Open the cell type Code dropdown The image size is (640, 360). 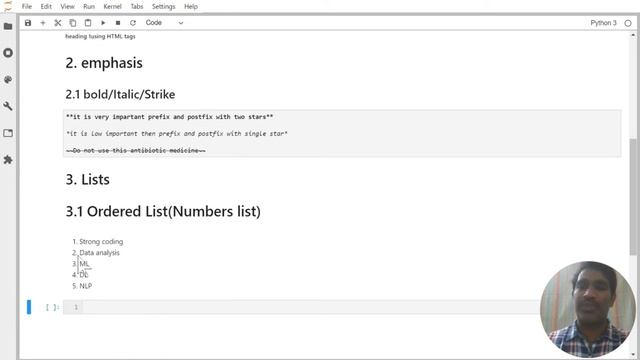pyautogui.click(x=164, y=23)
